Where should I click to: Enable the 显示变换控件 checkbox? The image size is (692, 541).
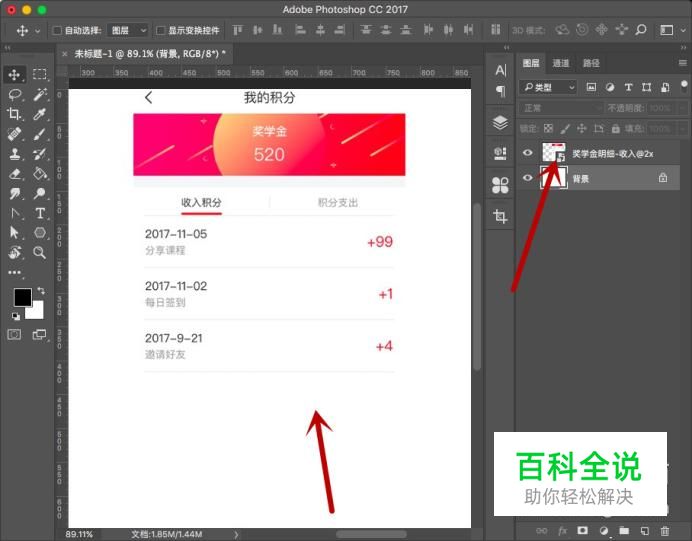[x=161, y=30]
